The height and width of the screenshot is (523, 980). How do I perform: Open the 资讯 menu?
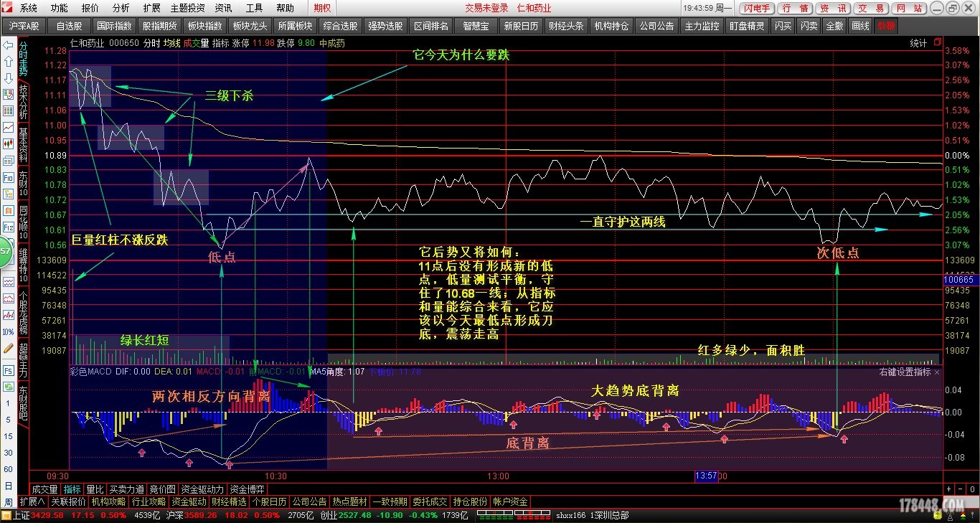click(x=223, y=8)
